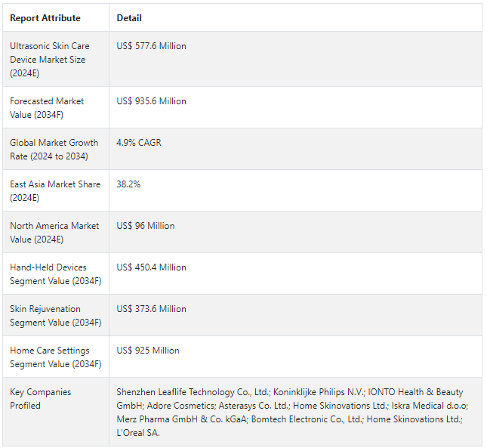
Task: Click the Report Attribute column header
Action: pos(45,18)
